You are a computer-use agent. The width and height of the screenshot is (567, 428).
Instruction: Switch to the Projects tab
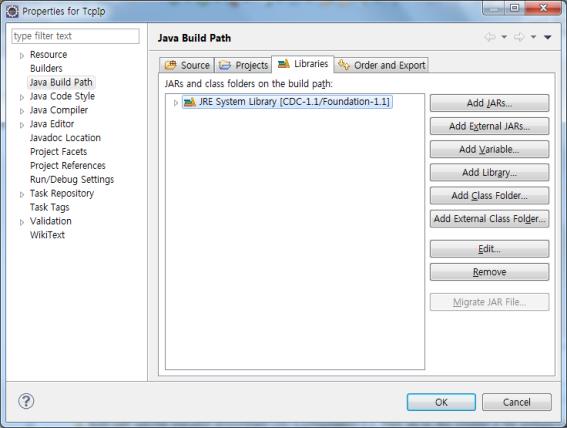(x=243, y=65)
